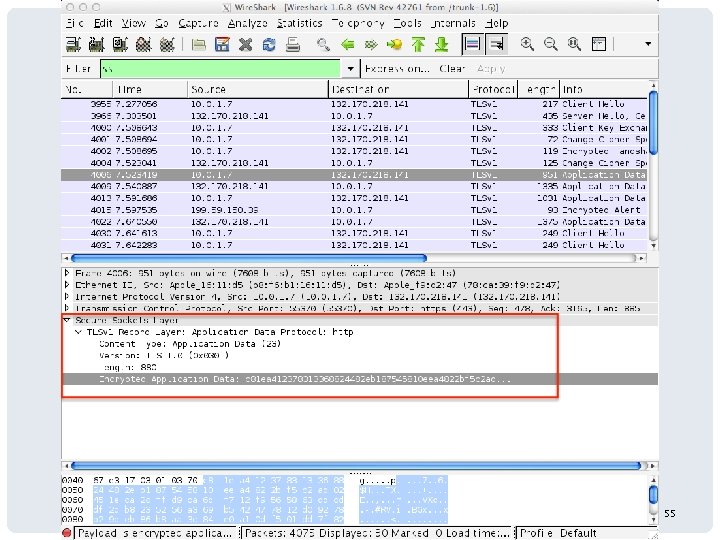Open the Analyze menu
The height and width of the screenshot is (540, 720).
(248, 23)
